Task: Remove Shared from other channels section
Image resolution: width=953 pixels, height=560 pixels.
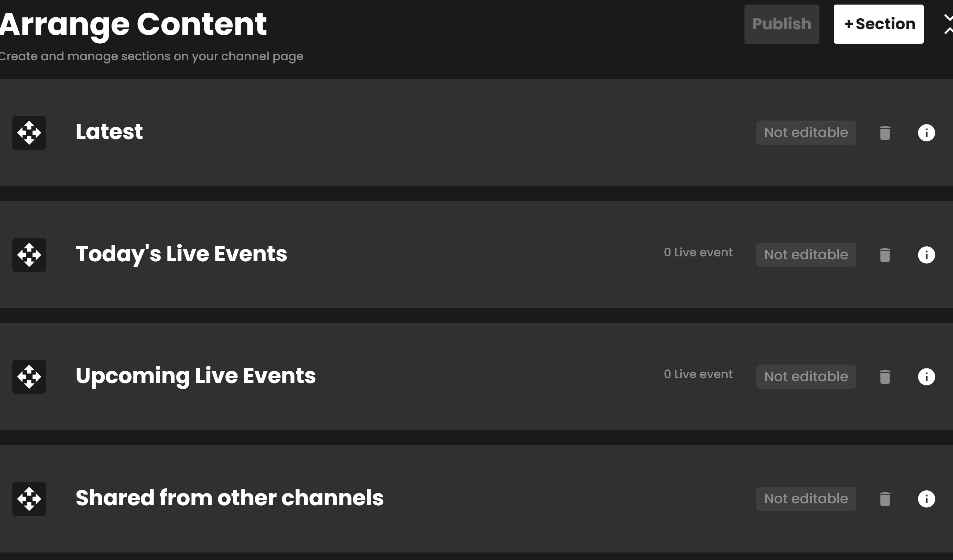Action: pyautogui.click(x=885, y=499)
